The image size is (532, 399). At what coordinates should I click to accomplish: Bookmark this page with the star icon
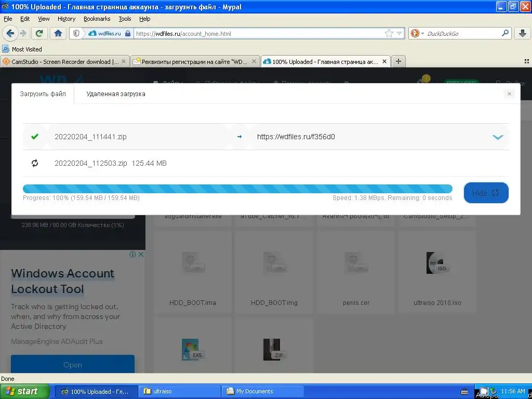point(389,33)
